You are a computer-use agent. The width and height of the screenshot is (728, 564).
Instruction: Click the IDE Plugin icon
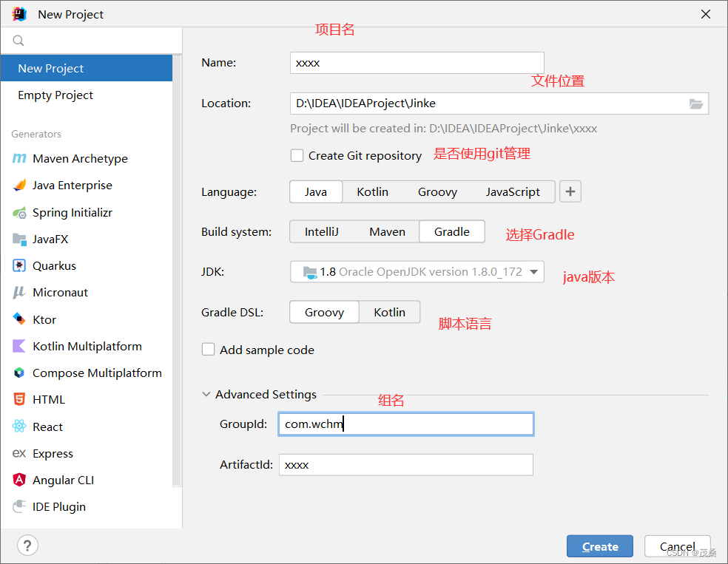coord(19,506)
